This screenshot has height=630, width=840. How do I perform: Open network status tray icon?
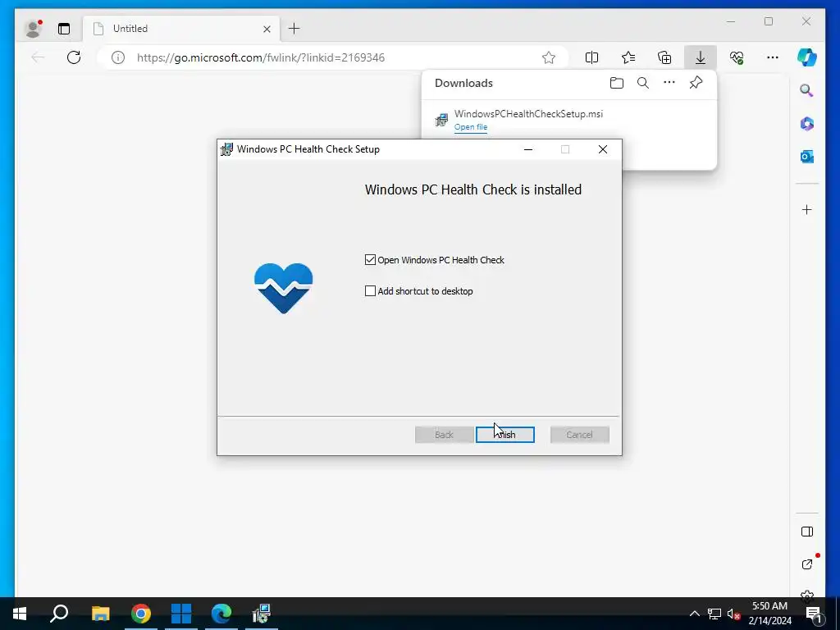pyautogui.click(x=714, y=614)
